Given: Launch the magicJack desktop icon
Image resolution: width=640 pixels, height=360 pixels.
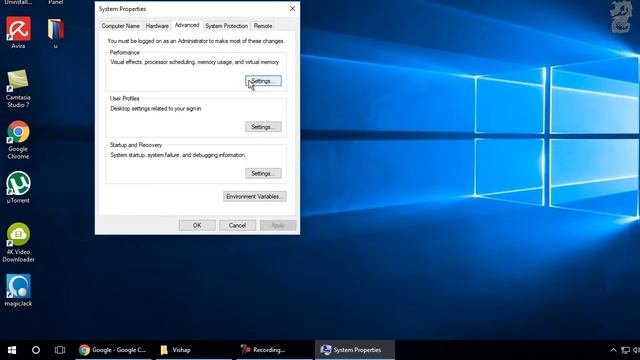Looking at the screenshot, I should [18, 290].
